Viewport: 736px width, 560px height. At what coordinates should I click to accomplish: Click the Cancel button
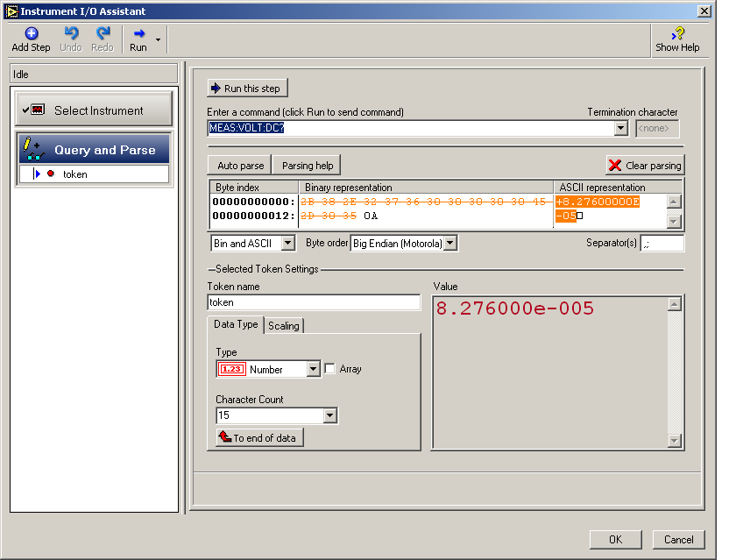click(x=679, y=539)
